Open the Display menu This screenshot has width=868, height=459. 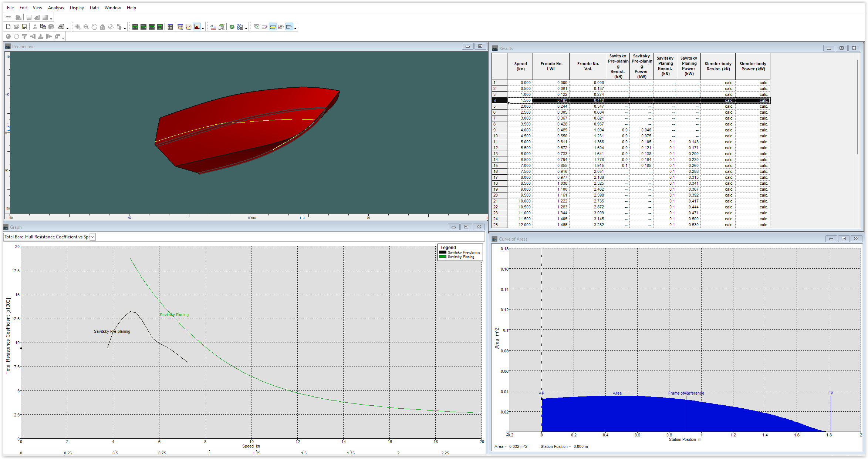coord(77,7)
